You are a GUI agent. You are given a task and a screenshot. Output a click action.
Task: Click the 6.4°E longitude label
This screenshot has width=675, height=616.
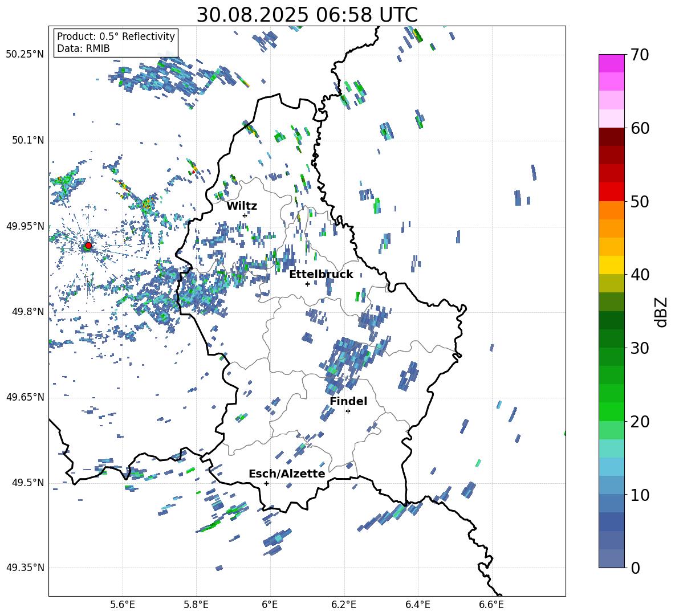tap(417, 605)
